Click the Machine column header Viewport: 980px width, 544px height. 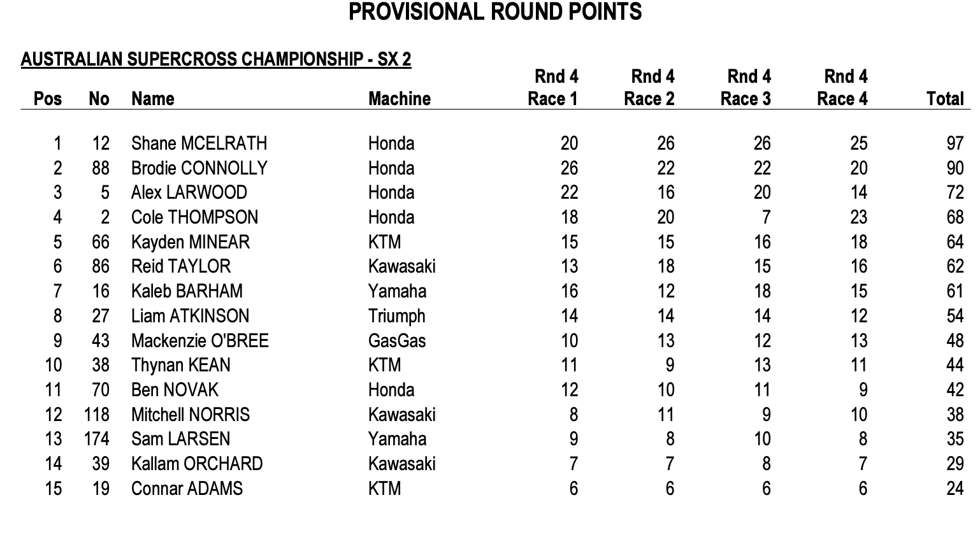pos(400,99)
